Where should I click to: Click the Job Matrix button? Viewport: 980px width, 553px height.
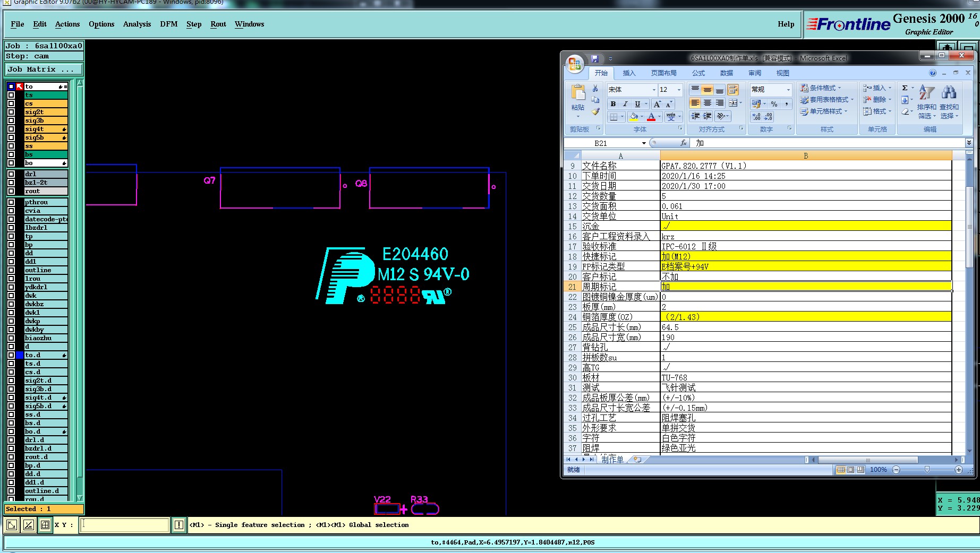44,70
